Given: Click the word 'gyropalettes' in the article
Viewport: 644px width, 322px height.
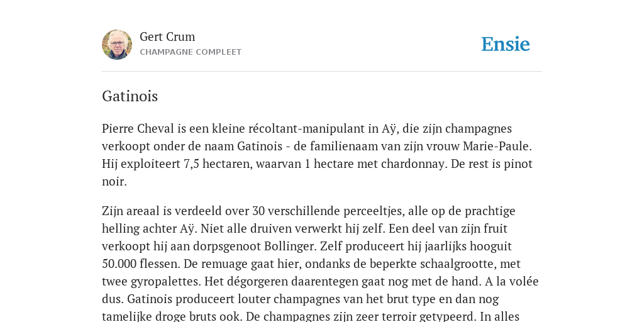Looking at the screenshot, I should click(166, 282).
